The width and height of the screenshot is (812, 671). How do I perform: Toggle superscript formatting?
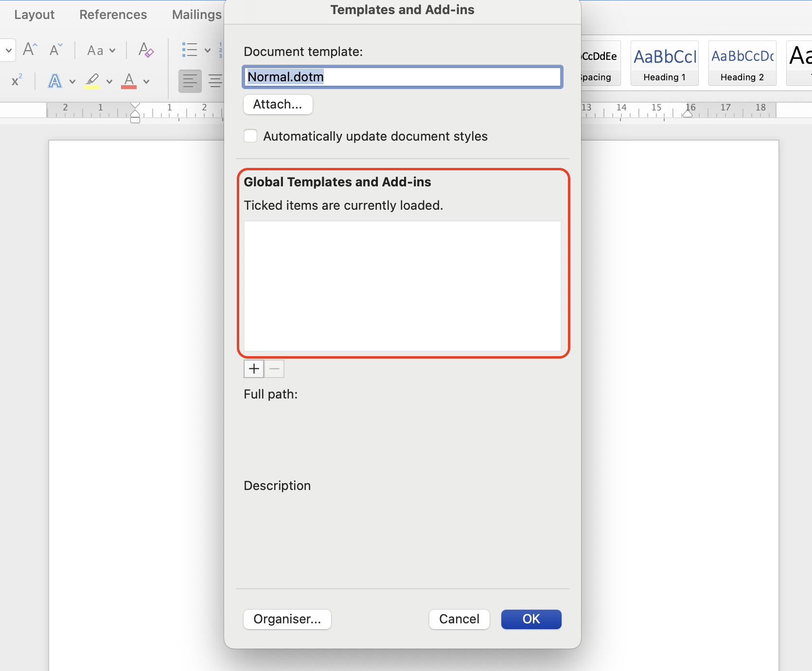coord(16,81)
